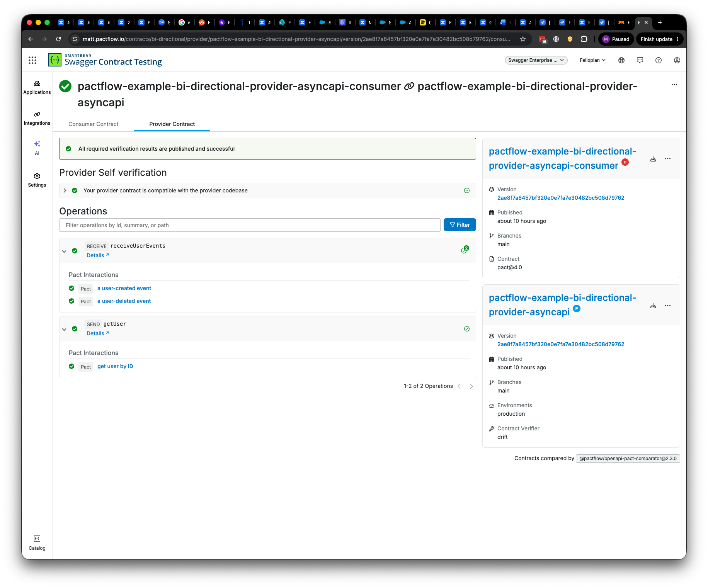Screen dimensions: 708x588
Task: Open provider version hash link
Action: tap(561, 344)
